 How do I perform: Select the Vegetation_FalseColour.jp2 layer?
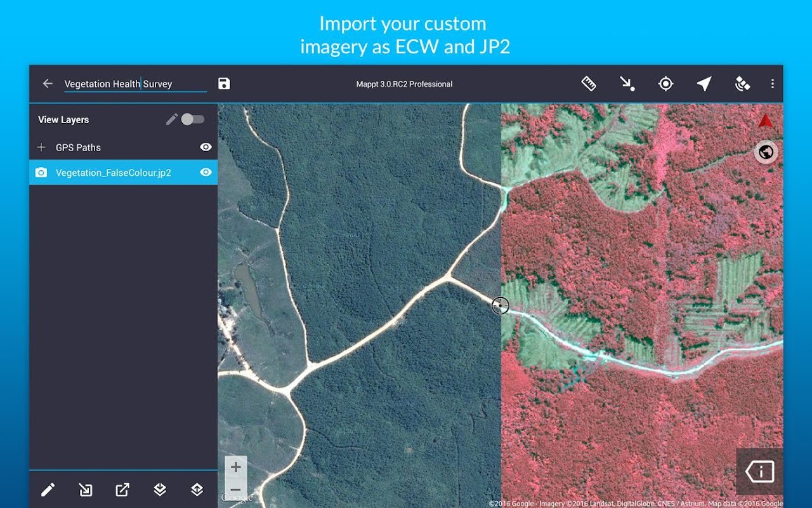[x=124, y=172]
